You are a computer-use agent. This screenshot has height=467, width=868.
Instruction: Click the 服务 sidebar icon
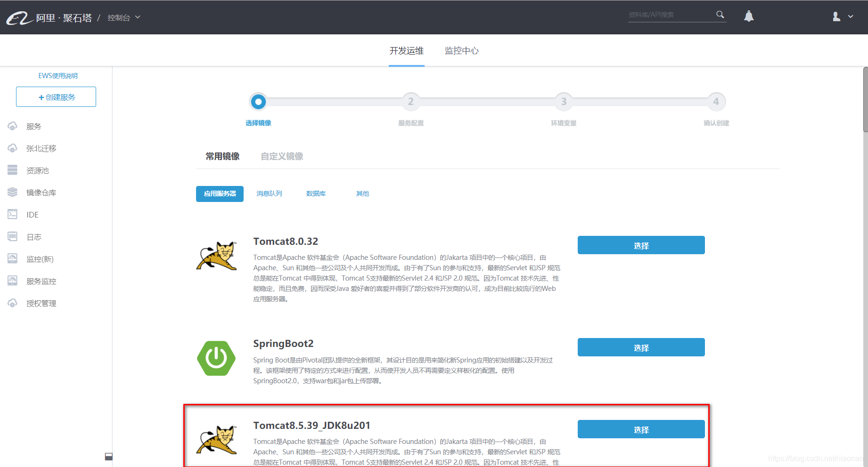tap(13, 126)
